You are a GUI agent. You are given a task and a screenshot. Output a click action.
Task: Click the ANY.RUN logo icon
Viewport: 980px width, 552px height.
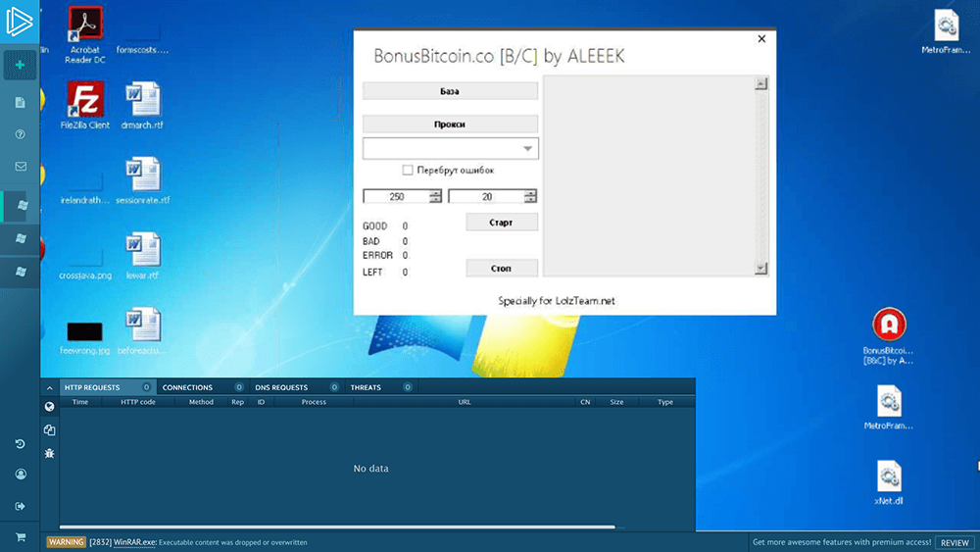click(x=20, y=22)
